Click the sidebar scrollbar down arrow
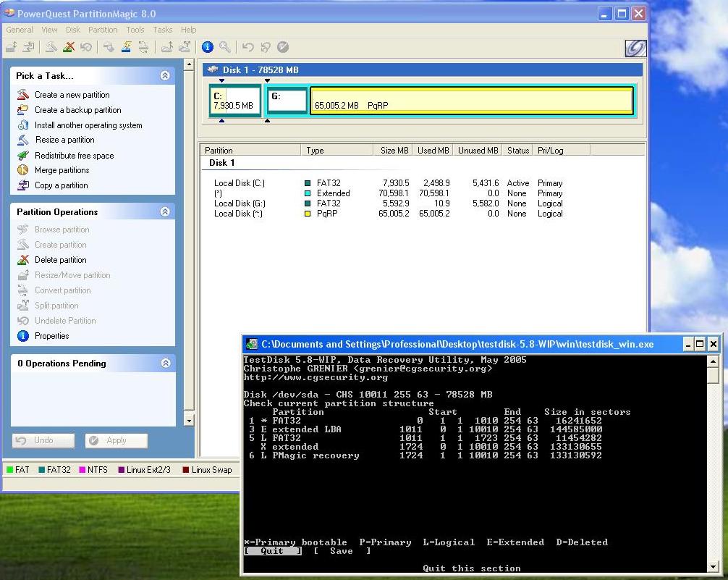728x580 pixels. pos(189,421)
